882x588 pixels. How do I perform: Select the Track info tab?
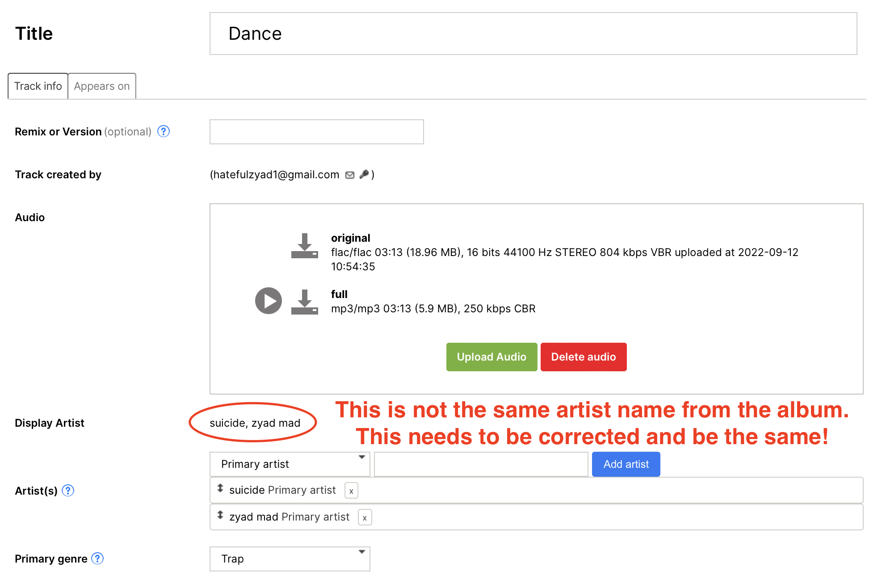point(38,86)
